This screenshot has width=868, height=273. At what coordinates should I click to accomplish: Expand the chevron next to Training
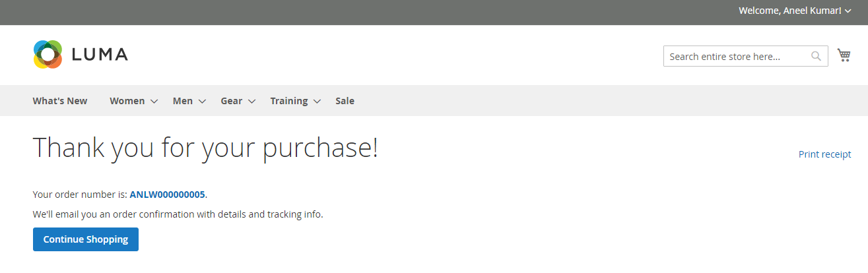point(317,102)
